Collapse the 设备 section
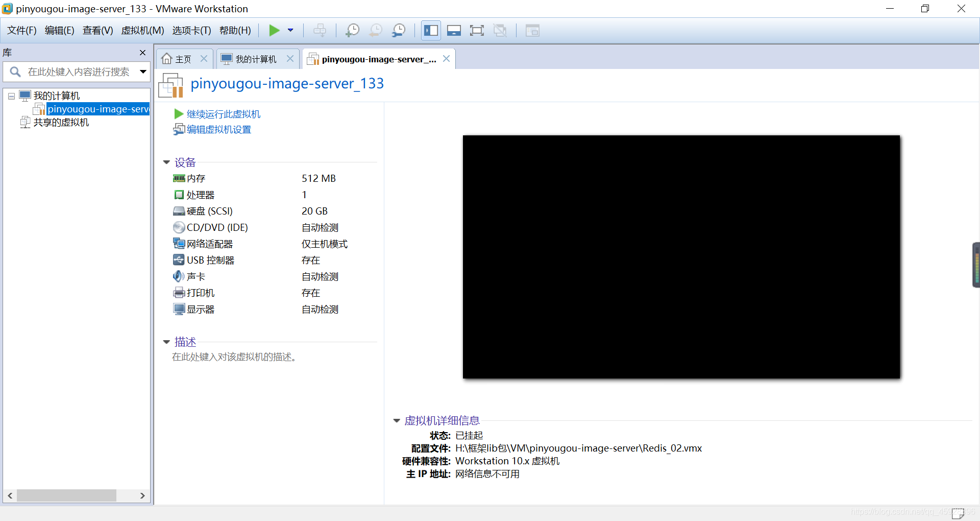The image size is (980, 521). pos(166,162)
